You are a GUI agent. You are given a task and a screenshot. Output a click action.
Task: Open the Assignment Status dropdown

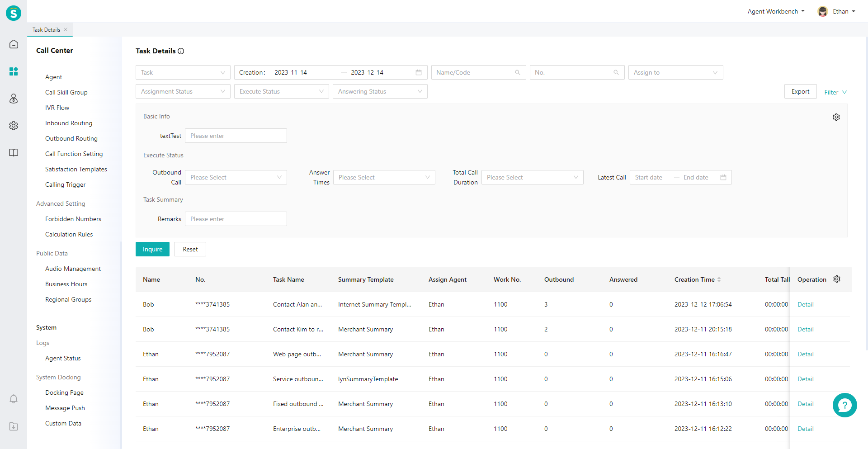pyautogui.click(x=183, y=91)
